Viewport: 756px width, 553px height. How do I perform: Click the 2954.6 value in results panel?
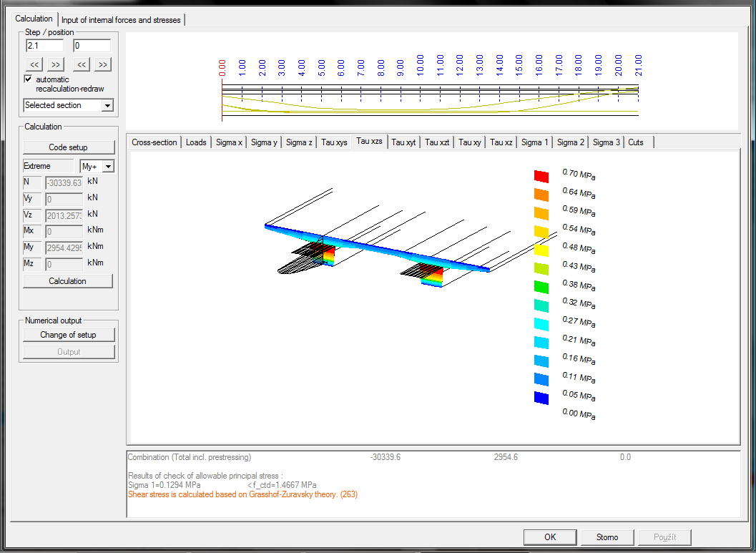pos(506,457)
